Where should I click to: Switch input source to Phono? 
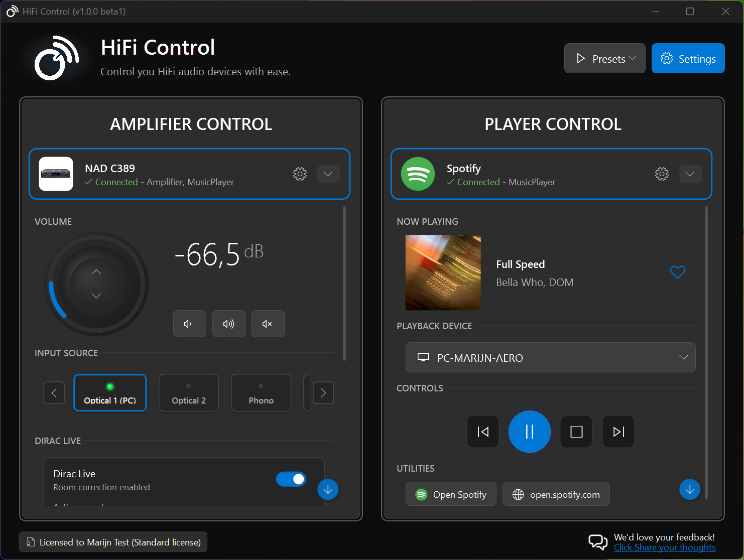pos(261,393)
